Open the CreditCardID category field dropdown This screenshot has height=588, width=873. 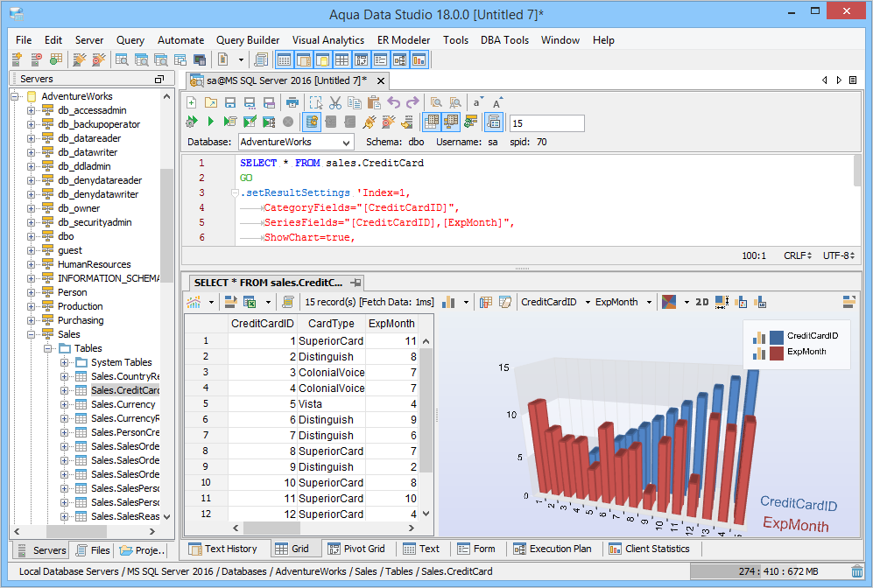588,302
